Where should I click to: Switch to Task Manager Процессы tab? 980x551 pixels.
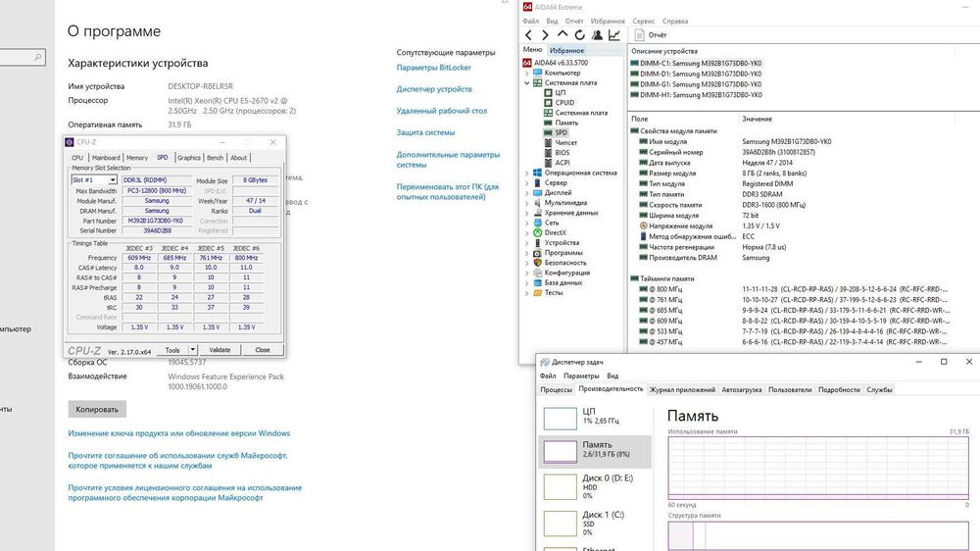556,389
